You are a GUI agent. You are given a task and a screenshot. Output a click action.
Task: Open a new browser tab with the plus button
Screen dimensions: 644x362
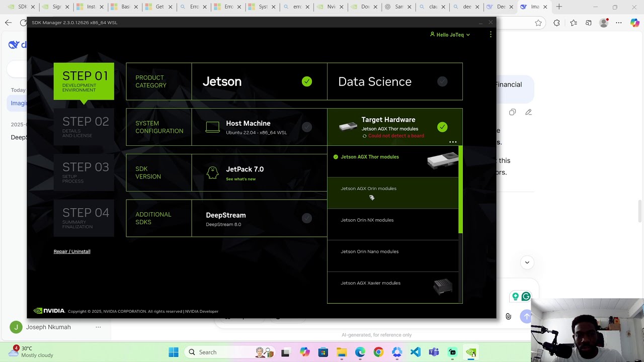pyautogui.click(x=559, y=7)
